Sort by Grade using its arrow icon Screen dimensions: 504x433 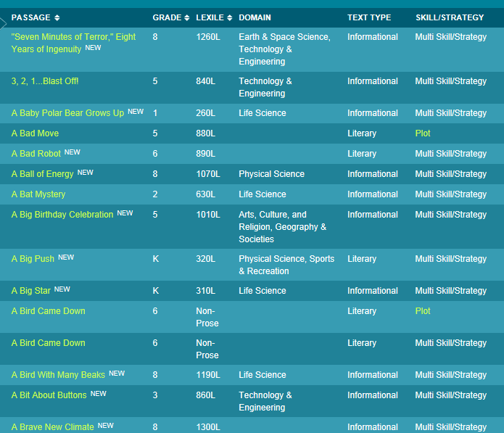(x=187, y=17)
